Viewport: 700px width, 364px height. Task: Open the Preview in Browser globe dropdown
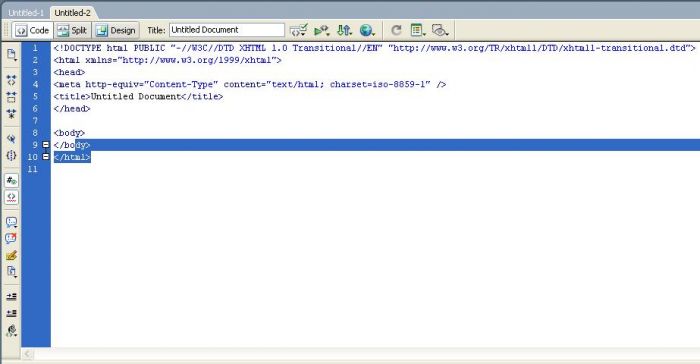point(367,30)
